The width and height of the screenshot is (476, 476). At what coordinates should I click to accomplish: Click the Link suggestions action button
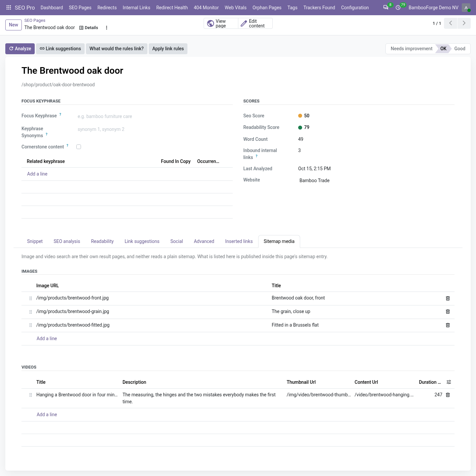(x=60, y=49)
